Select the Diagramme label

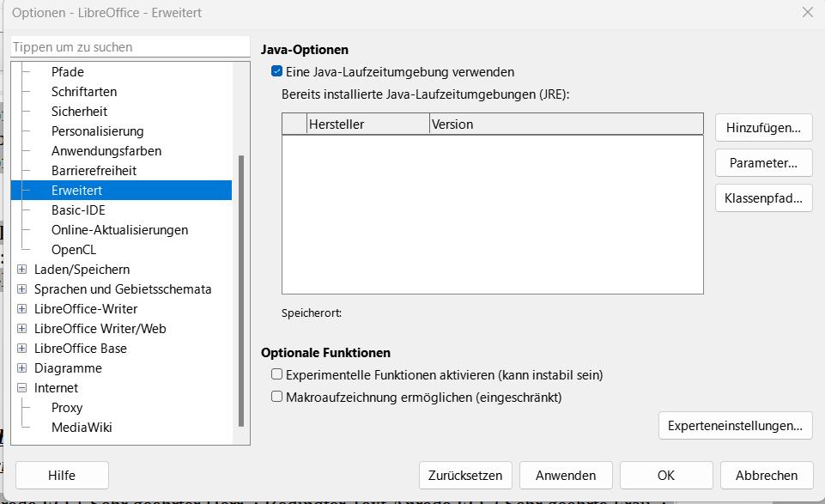(68, 367)
